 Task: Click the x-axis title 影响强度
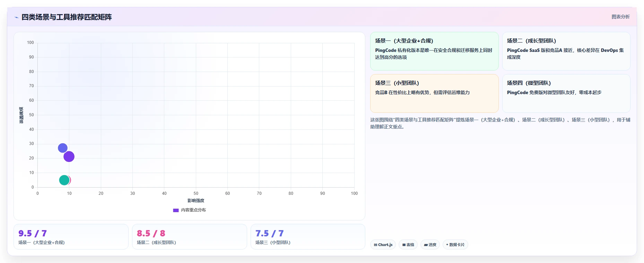196,201
